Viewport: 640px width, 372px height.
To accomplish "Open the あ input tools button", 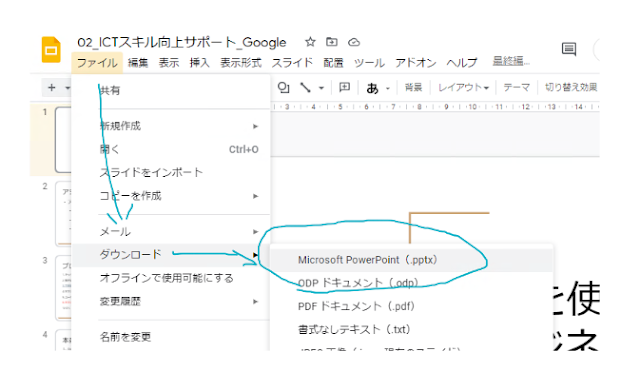I will click(372, 88).
